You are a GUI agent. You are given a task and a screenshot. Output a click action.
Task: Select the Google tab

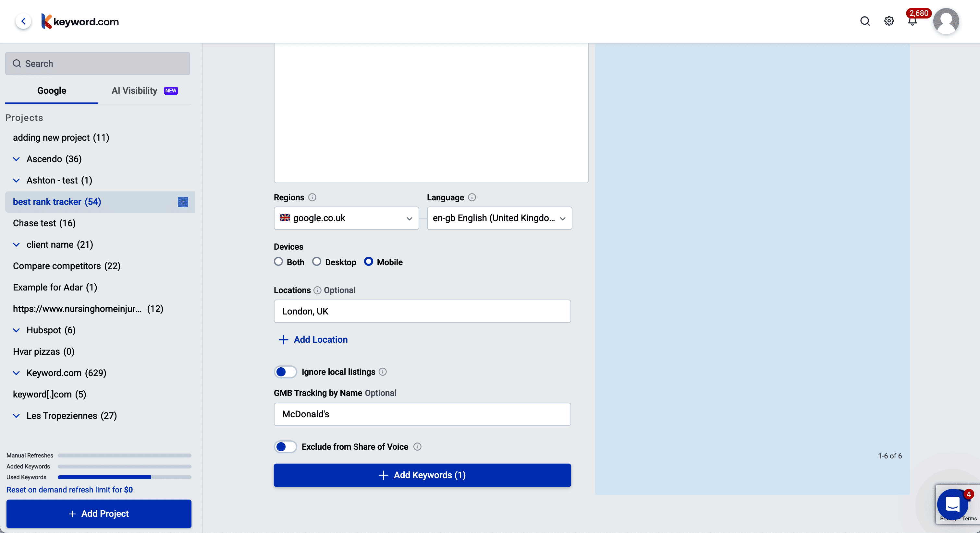point(52,91)
